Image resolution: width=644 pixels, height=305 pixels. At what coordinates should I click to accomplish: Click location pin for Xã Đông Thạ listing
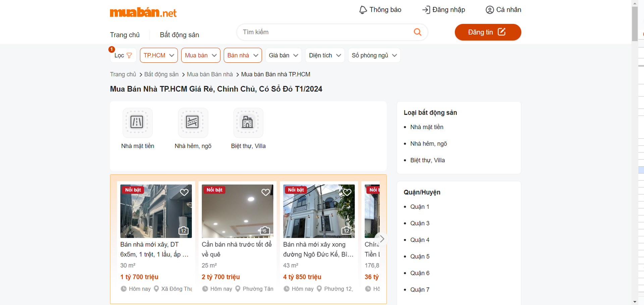point(156,289)
